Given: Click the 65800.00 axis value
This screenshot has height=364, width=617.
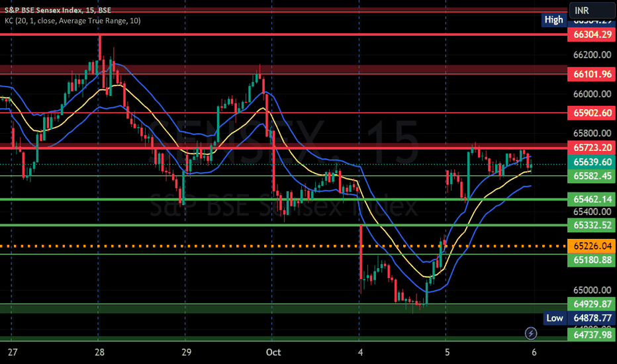Looking at the screenshot, I should click(593, 134).
